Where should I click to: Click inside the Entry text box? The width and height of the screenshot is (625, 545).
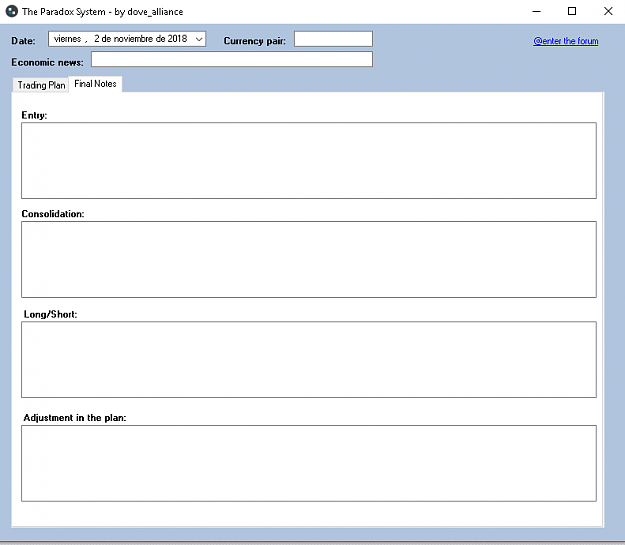pyautogui.click(x=309, y=160)
